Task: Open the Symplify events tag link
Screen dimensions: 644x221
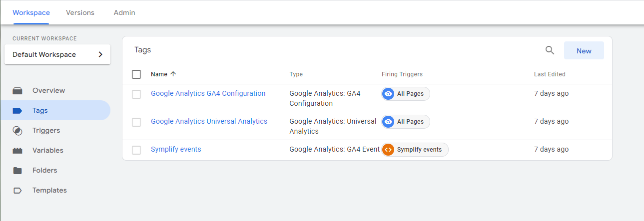Action: (176, 149)
